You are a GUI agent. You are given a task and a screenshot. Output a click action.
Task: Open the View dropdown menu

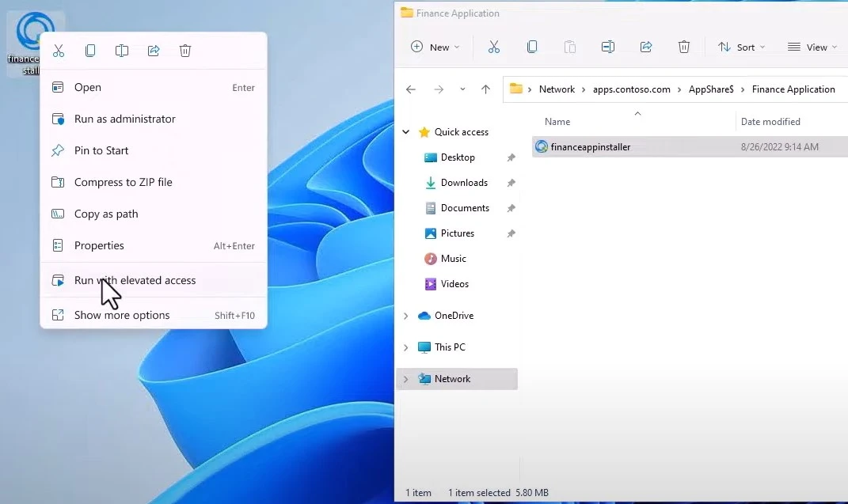point(812,47)
